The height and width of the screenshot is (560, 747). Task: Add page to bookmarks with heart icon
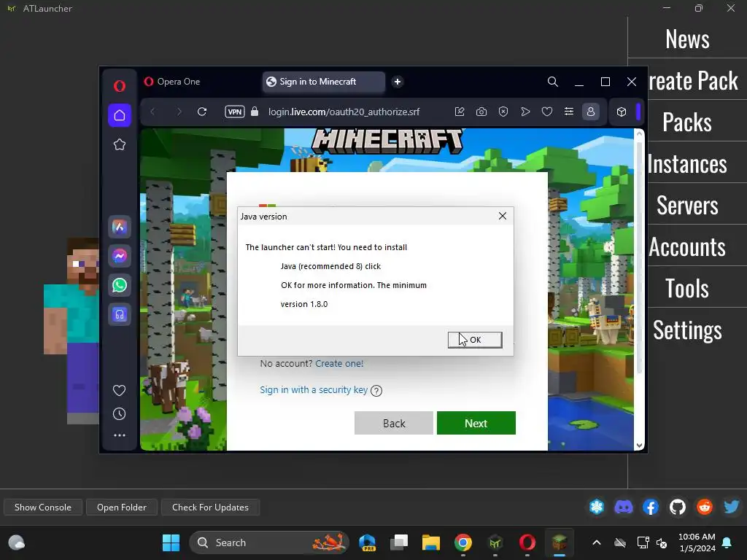pyautogui.click(x=547, y=112)
